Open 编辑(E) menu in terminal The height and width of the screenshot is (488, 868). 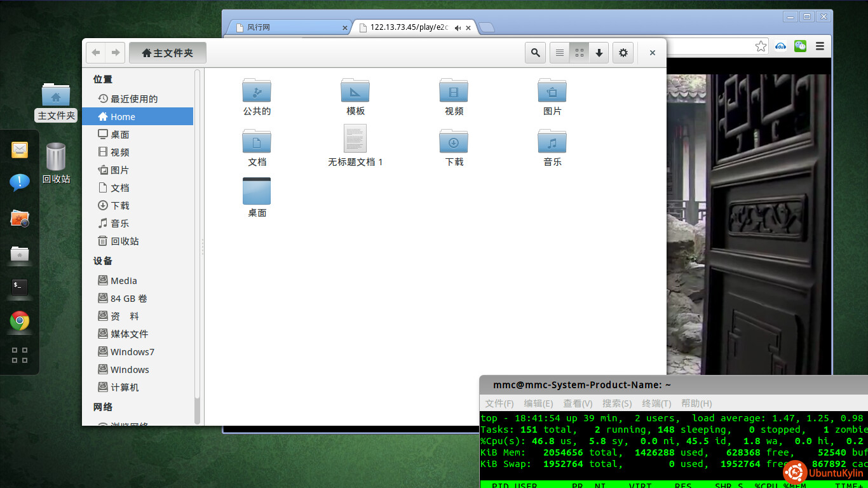(x=538, y=403)
